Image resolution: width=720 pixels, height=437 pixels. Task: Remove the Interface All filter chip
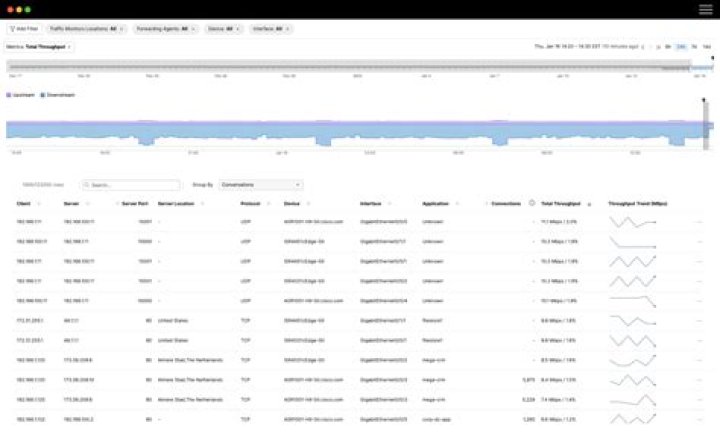coord(288,29)
